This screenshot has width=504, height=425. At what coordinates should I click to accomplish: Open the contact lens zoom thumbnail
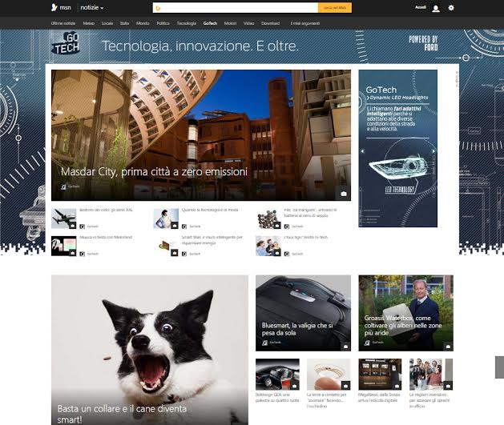click(x=329, y=374)
